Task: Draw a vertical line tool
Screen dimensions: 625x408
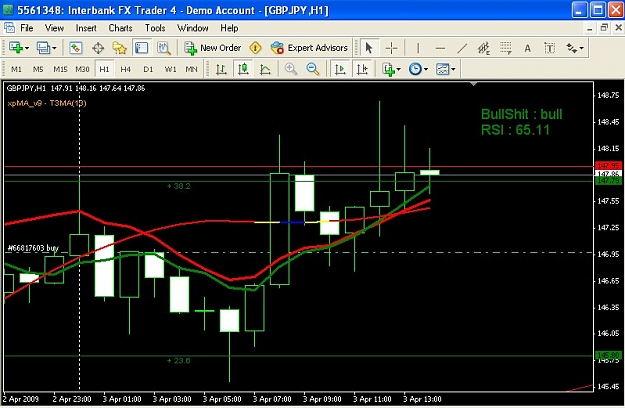Action: pos(418,48)
